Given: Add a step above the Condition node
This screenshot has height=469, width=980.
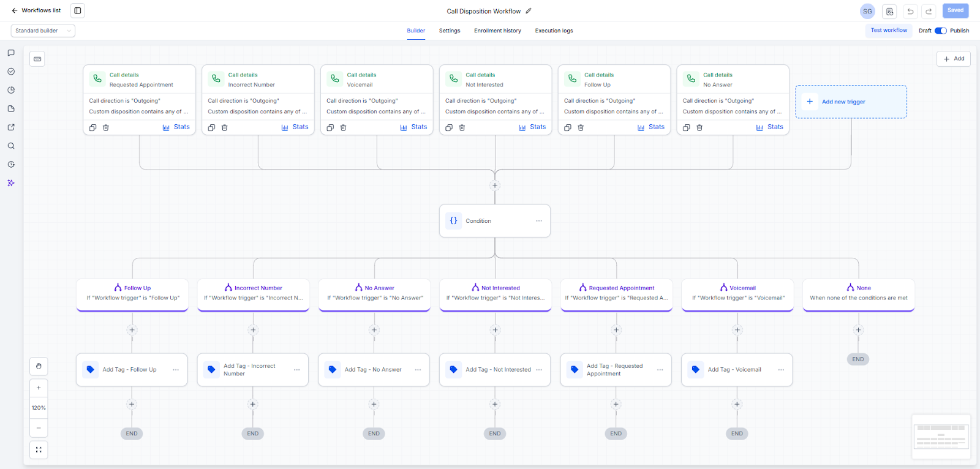Looking at the screenshot, I should click(x=495, y=186).
